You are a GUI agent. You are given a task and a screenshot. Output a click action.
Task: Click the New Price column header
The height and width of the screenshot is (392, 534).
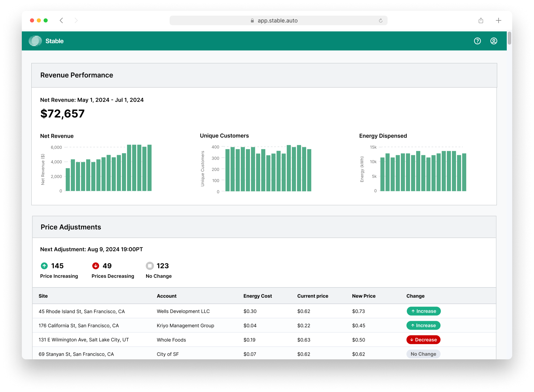364,296
